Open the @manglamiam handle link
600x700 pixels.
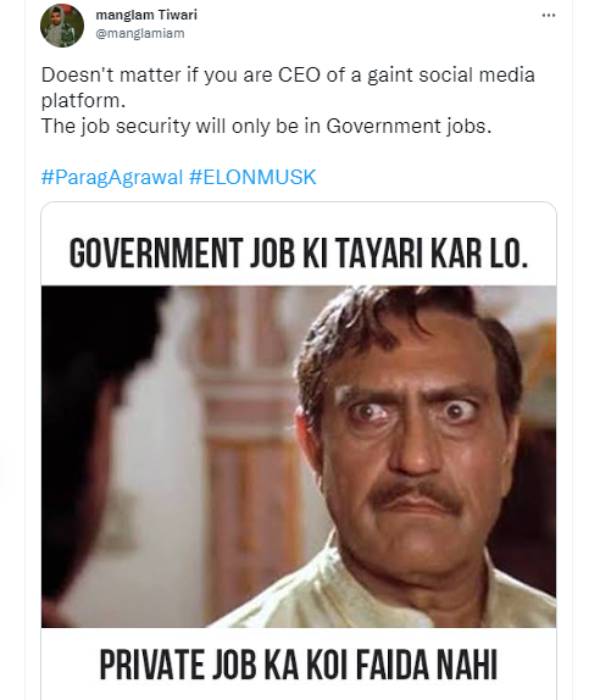[140, 33]
